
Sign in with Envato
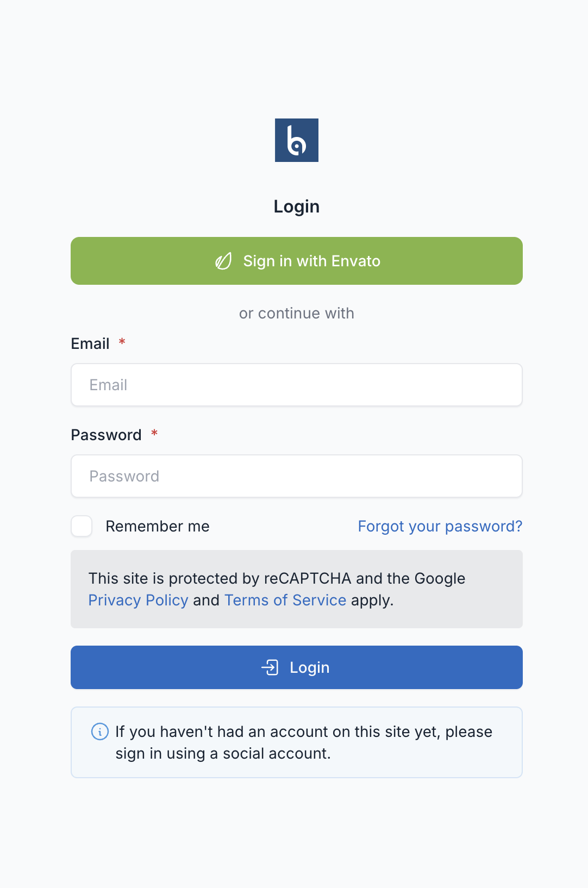296,261
